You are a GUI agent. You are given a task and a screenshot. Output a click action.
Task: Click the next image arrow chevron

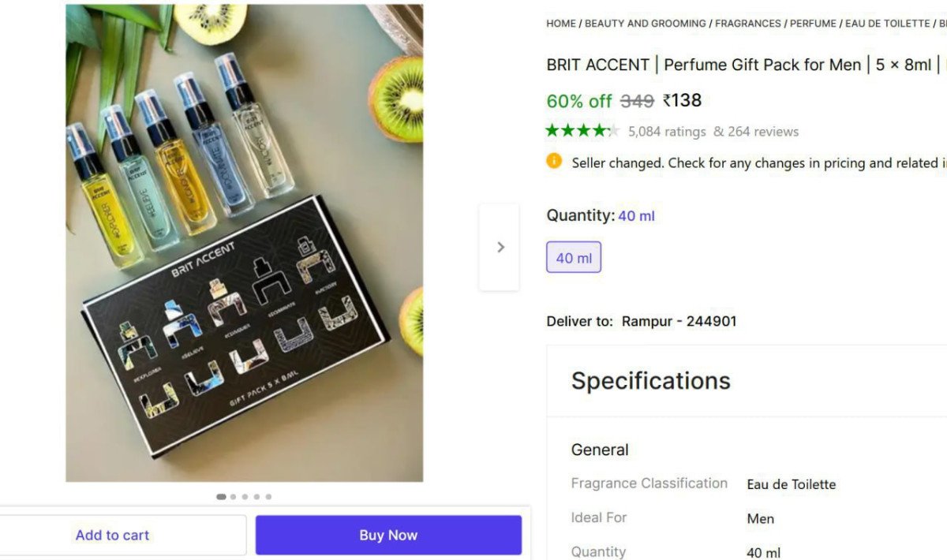click(x=500, y=247)
